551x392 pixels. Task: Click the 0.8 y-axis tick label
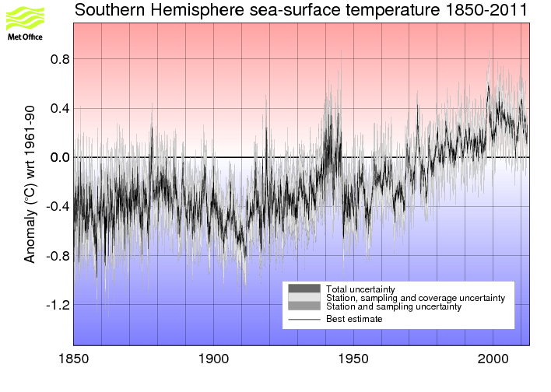(60, 59)
